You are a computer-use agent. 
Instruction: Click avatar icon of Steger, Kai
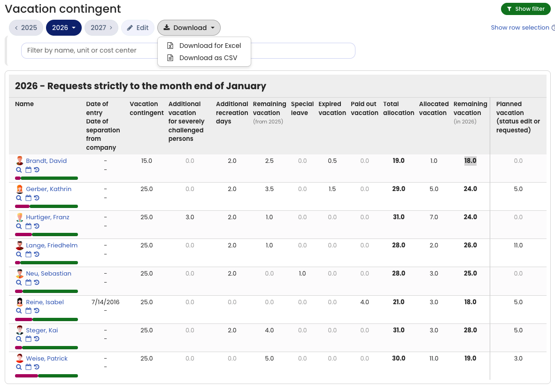[20, 330]
